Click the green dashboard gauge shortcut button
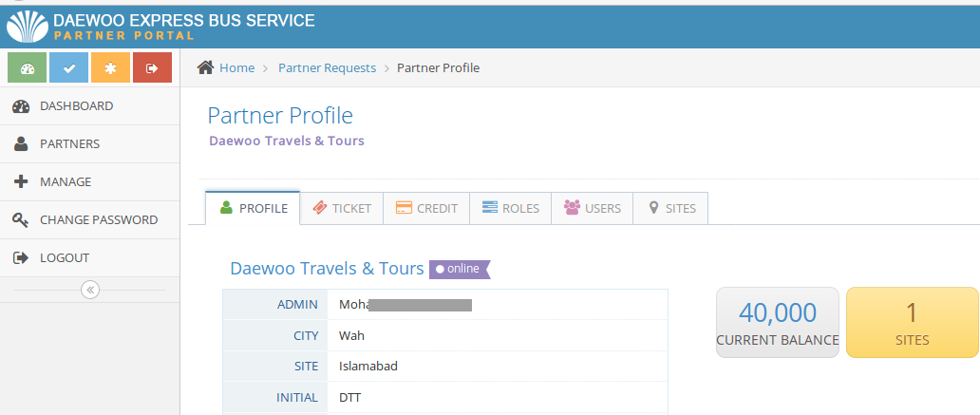This screenshot has width=980, height=415. 27,68
